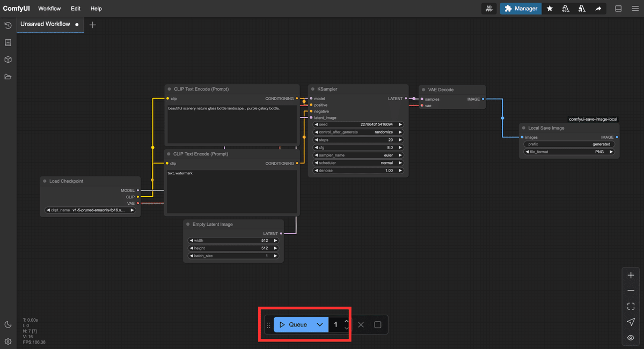Click the comfyui-save-image-local badge label
Viewport: 644px width, 349px height.
593,120
